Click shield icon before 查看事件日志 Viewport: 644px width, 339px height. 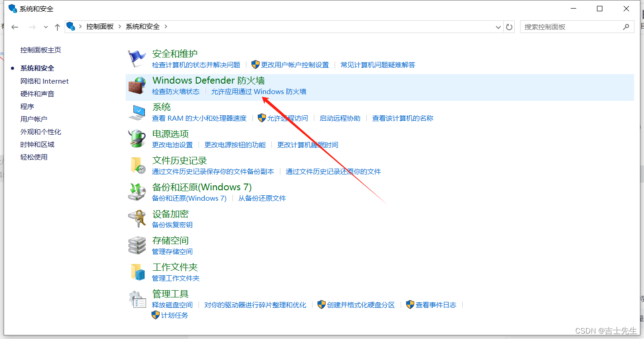410,305
